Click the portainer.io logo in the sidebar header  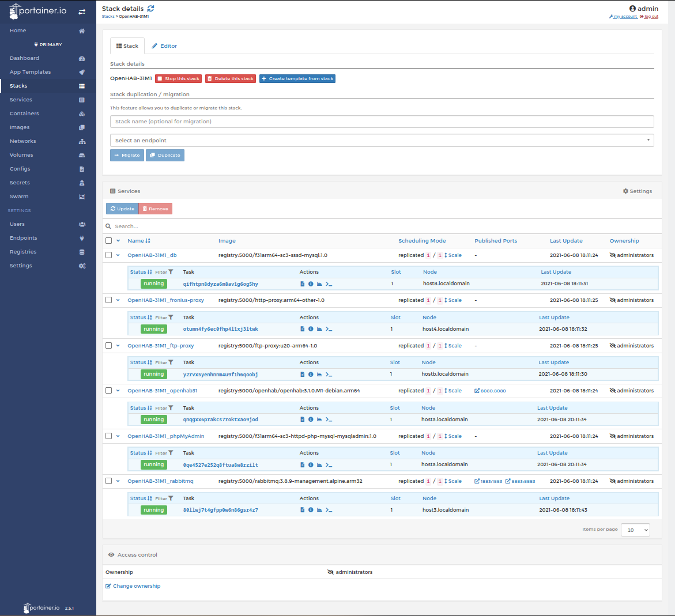coord(38,11)
